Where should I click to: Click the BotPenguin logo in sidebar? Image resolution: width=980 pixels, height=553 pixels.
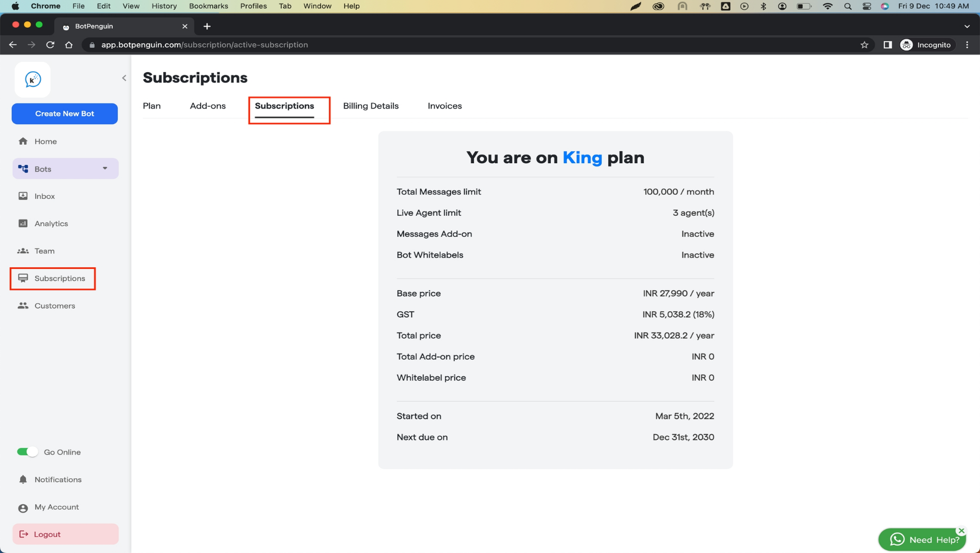click(33, 79)
